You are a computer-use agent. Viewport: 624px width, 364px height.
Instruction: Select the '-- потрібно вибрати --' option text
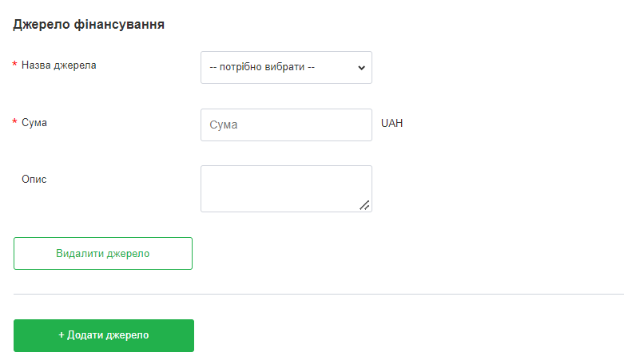pyautogui.click(x=262, y=68)
